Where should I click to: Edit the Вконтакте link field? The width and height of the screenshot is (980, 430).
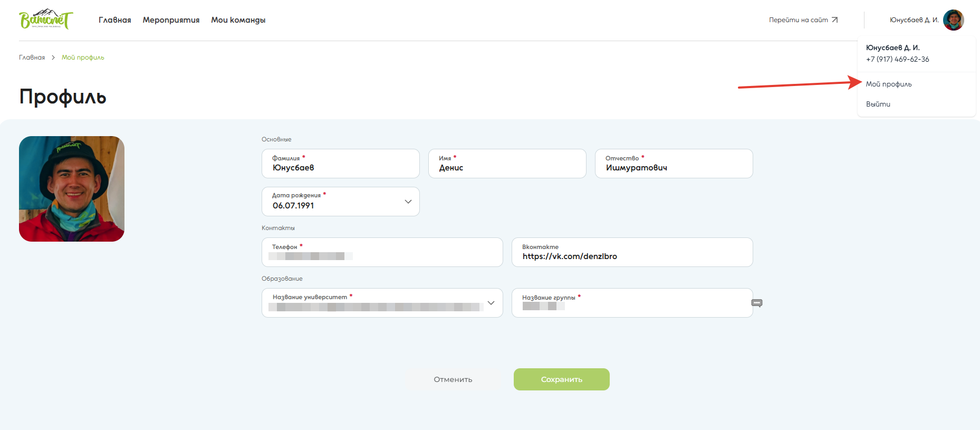[632, 252]
